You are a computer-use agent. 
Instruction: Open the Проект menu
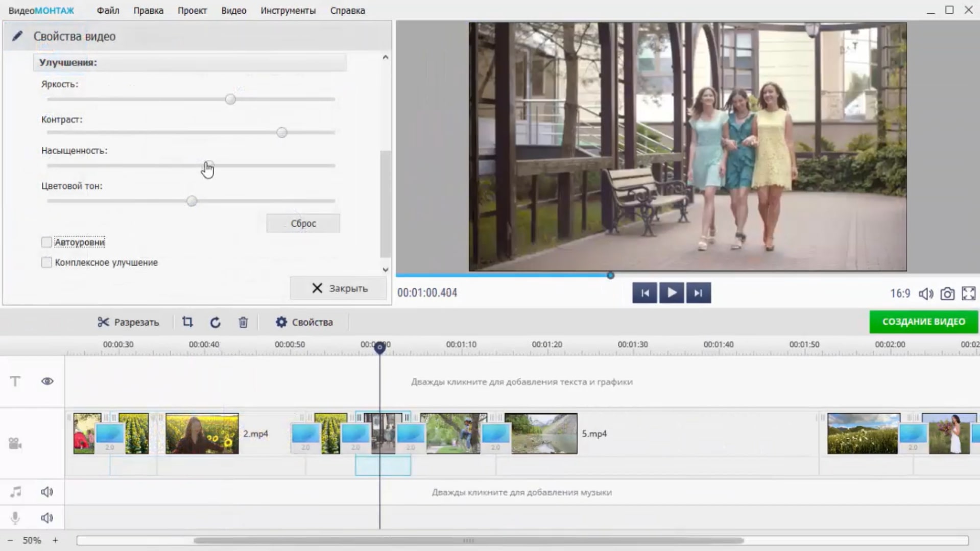click(x=192, y=10)
